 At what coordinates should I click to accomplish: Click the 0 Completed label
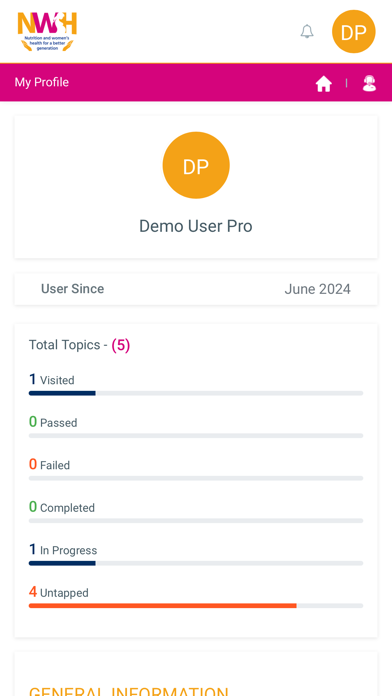tap(62, 507)
